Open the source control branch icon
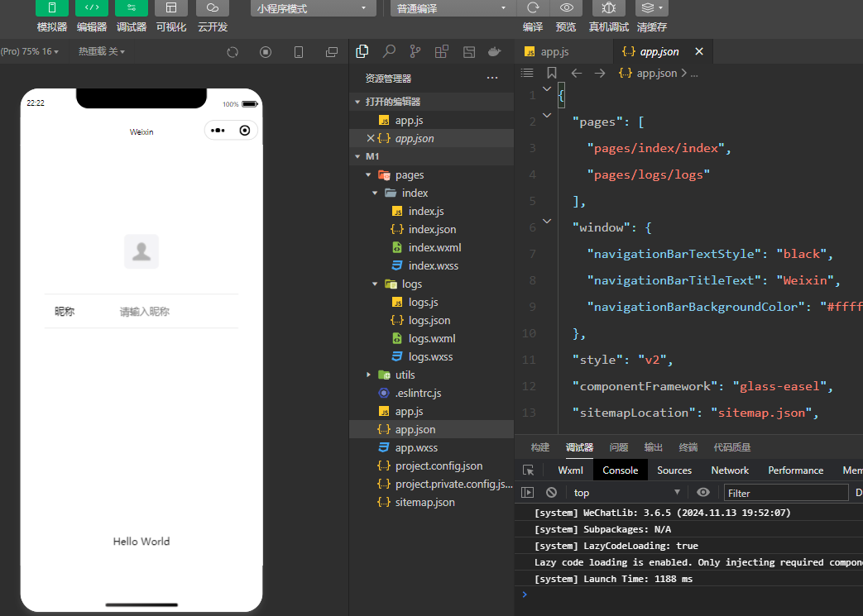This screenshot has height=616, width=863. (x=415, y=51)
